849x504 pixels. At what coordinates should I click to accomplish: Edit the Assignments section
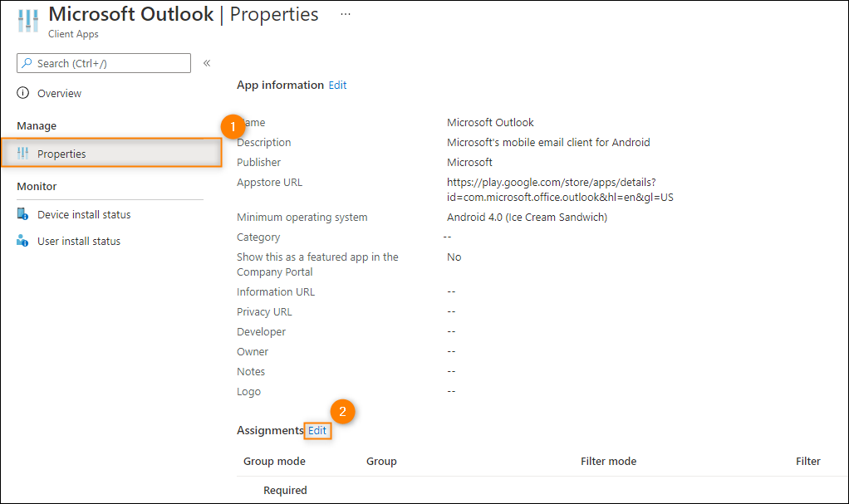point(317,430)
